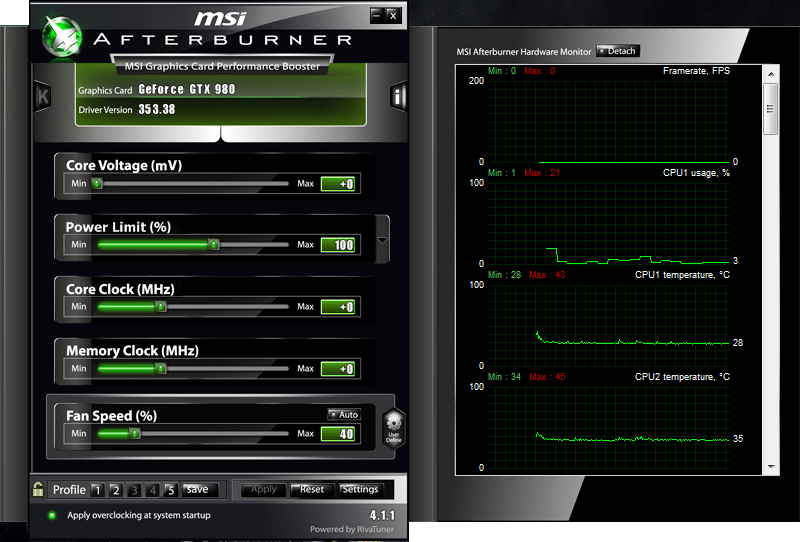The image size is (801, 542).
Task: Click the Core Voltage +0 value field
Action: (338, 184)
